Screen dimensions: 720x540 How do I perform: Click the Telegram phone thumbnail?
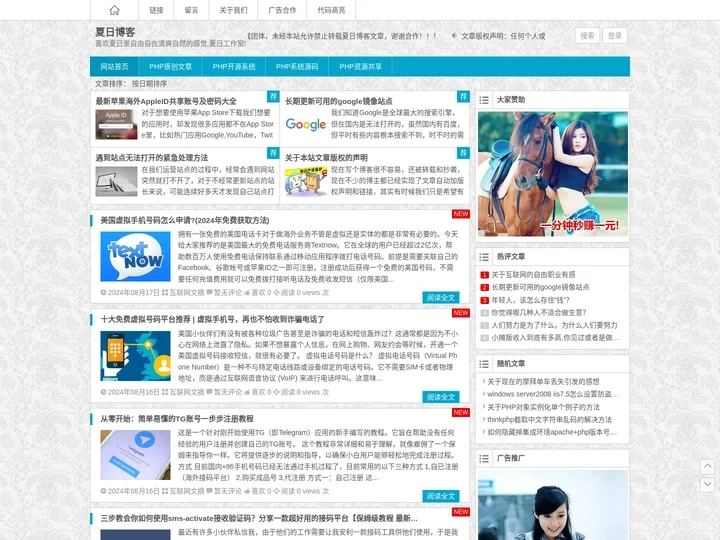[135, 455]
